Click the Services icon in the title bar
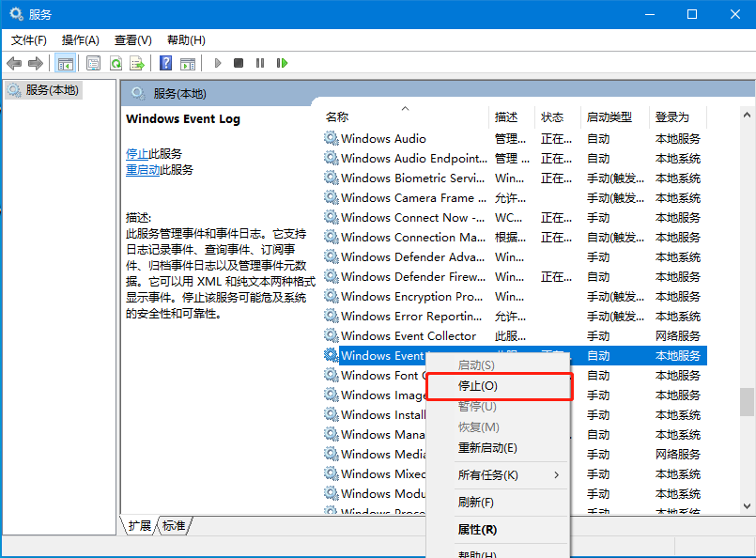 [x=16, y=14]
